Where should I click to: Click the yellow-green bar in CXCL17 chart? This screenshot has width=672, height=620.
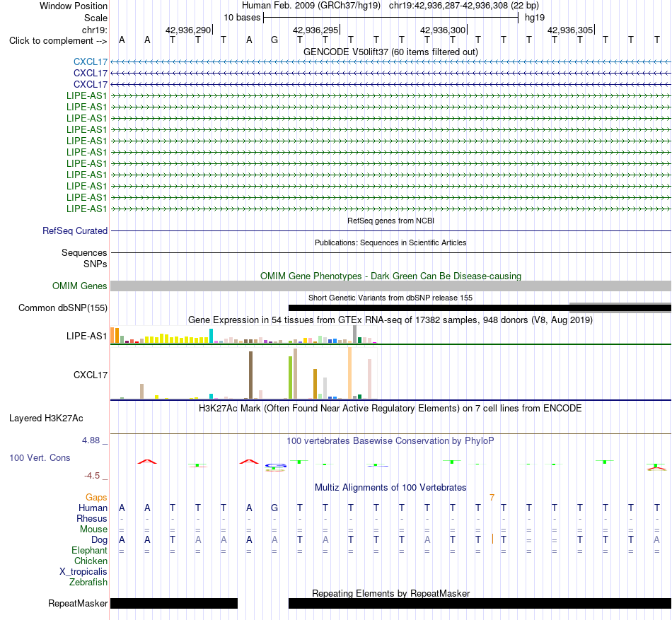(290, 378)
